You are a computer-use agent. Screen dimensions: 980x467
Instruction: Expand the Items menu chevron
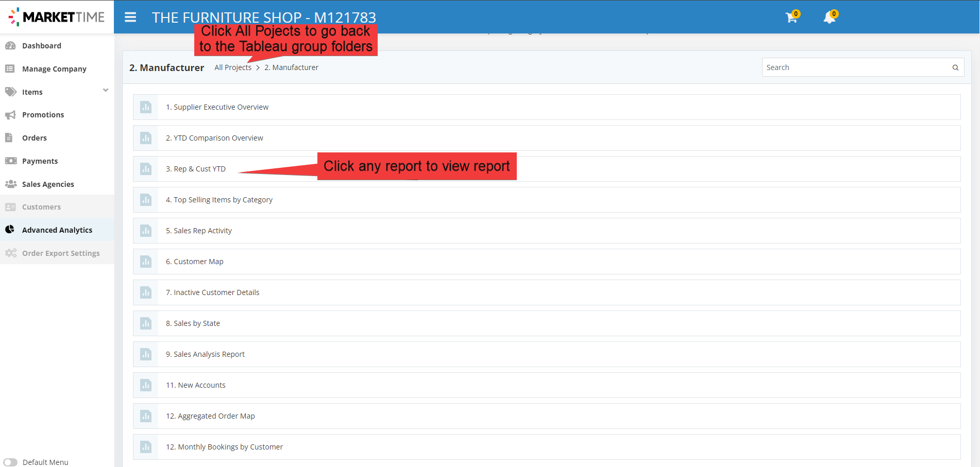click(x=106, y=91)
